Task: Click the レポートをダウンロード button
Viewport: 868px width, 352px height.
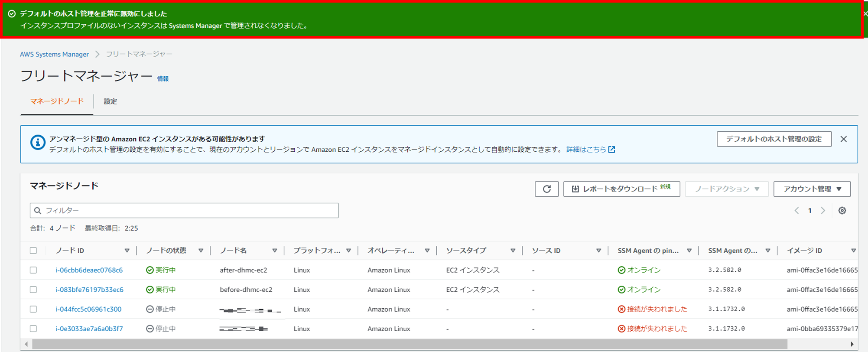Action: click(x=621, y=189)
